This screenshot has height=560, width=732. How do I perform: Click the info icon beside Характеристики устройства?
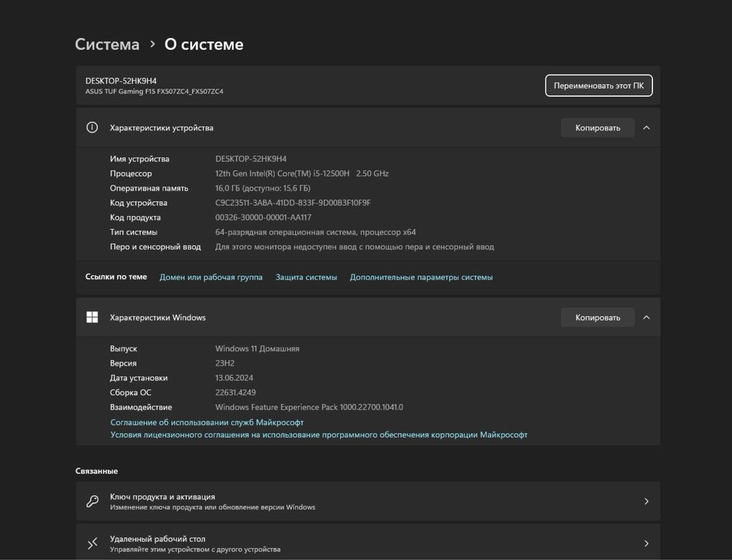click(92, 127)
